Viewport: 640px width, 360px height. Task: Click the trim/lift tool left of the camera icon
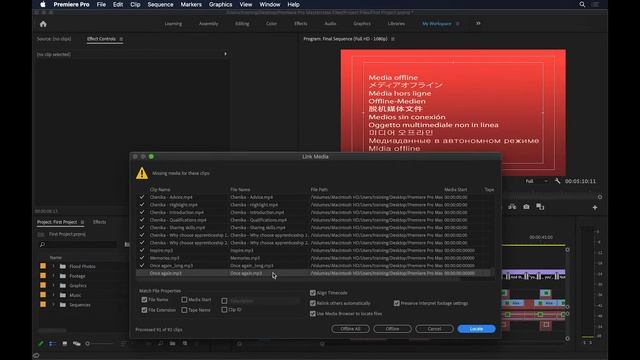(x=512, y=207)
